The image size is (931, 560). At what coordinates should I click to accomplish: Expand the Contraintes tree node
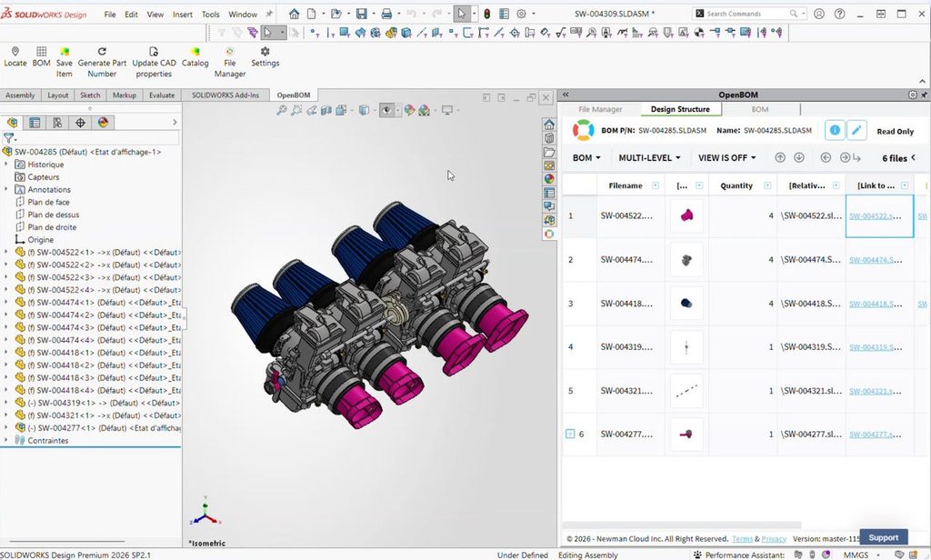6,440
